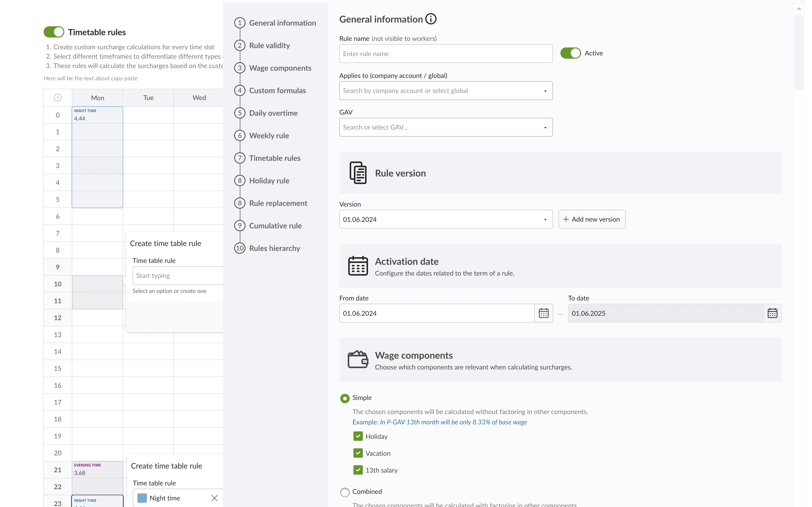Clear the Night time selection with X

[x=214, y=498]
